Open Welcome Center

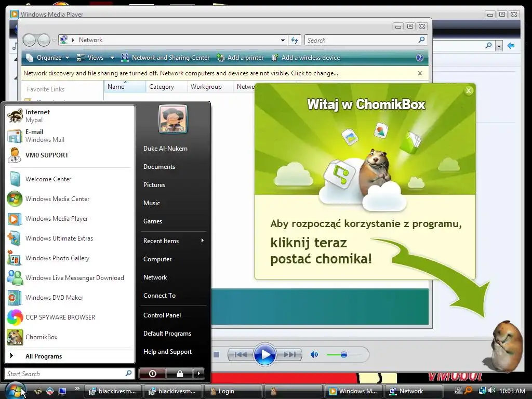point(69,179)
